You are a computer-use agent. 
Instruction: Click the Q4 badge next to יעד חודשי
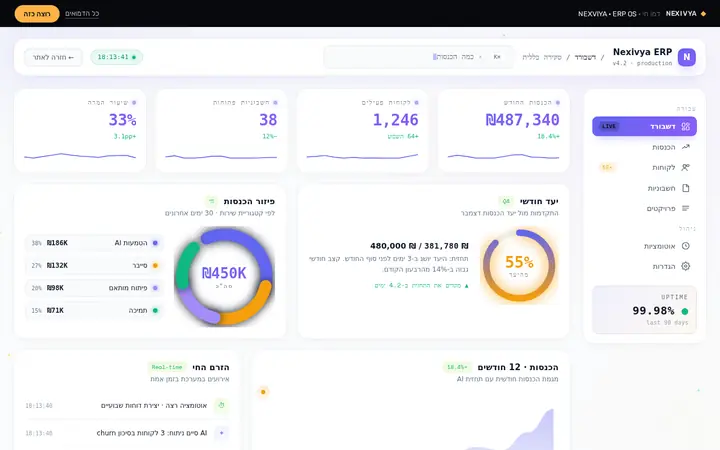506,201
